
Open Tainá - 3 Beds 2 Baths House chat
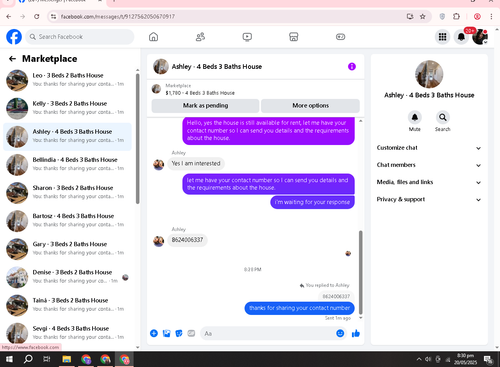67,305
